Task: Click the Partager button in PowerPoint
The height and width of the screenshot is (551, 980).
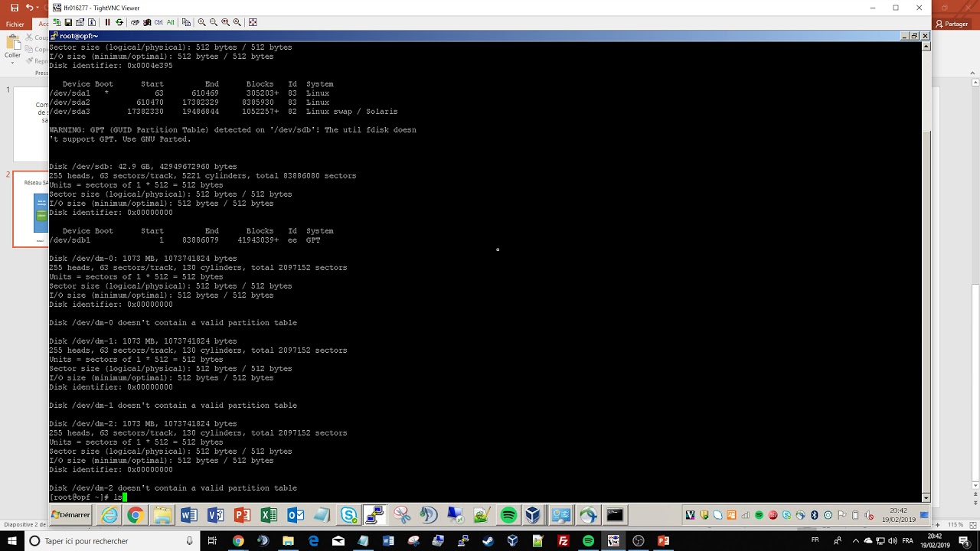Action: click(x=952, y=24)
